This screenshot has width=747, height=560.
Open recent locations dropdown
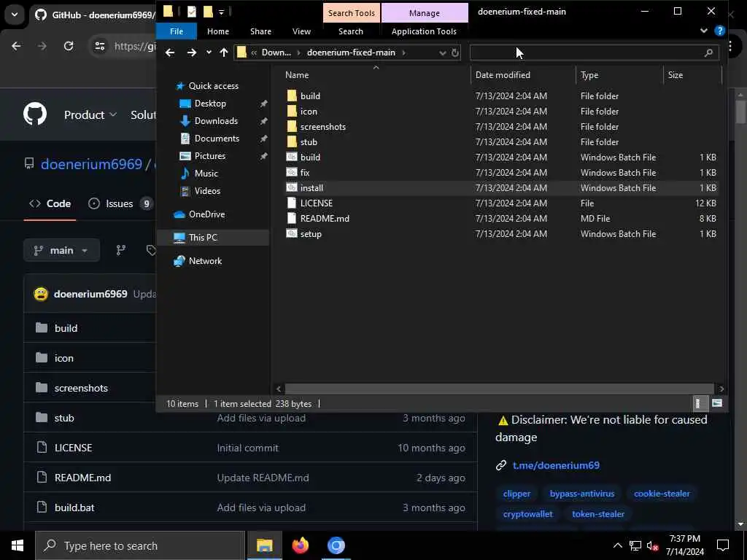[209, 52]
